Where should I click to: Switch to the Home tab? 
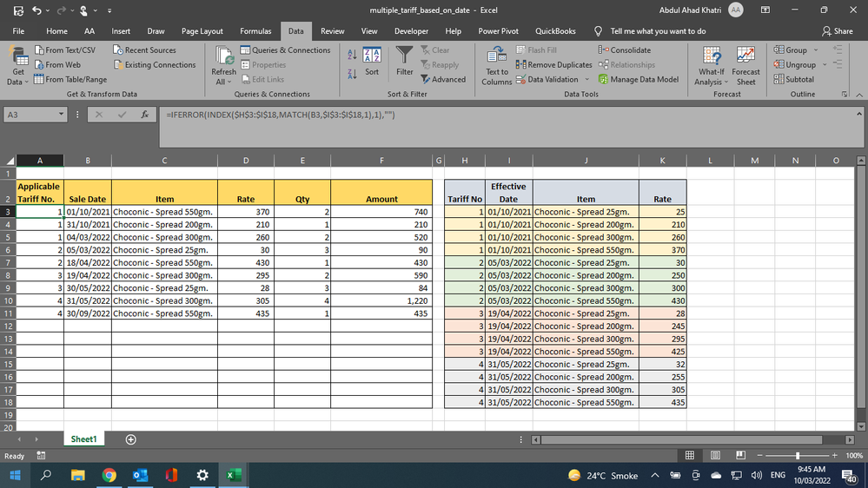(x=56, y=31)
